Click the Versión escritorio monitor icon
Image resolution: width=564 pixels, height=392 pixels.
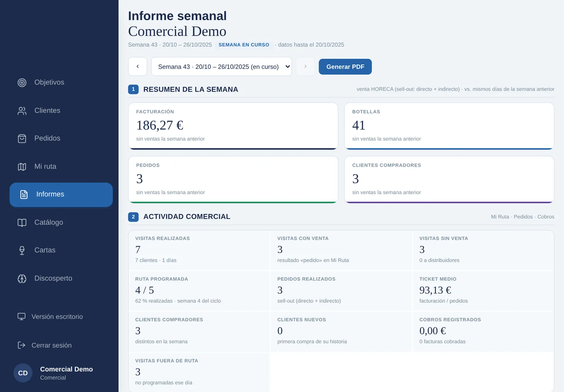[x=22, y=317]
